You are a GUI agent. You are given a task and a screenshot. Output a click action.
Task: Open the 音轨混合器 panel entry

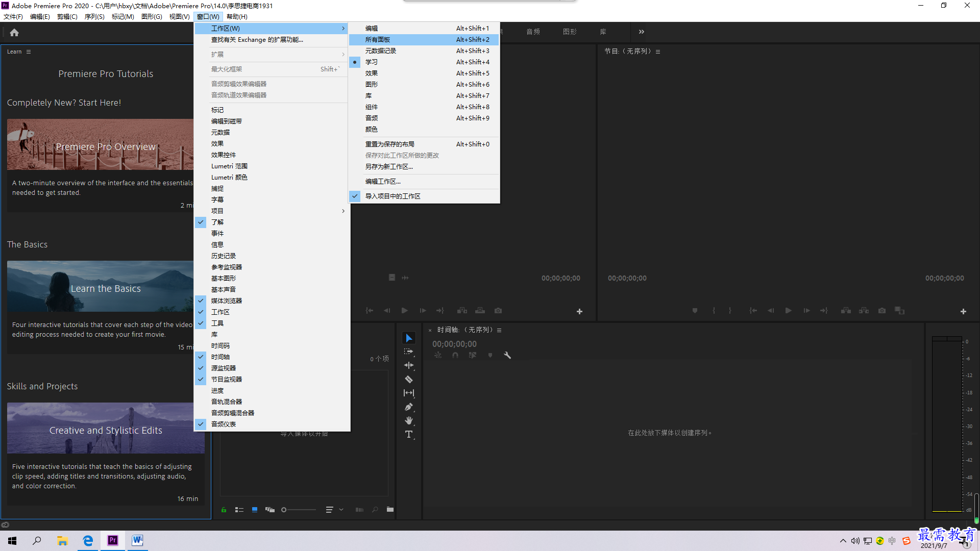[272, 402]
